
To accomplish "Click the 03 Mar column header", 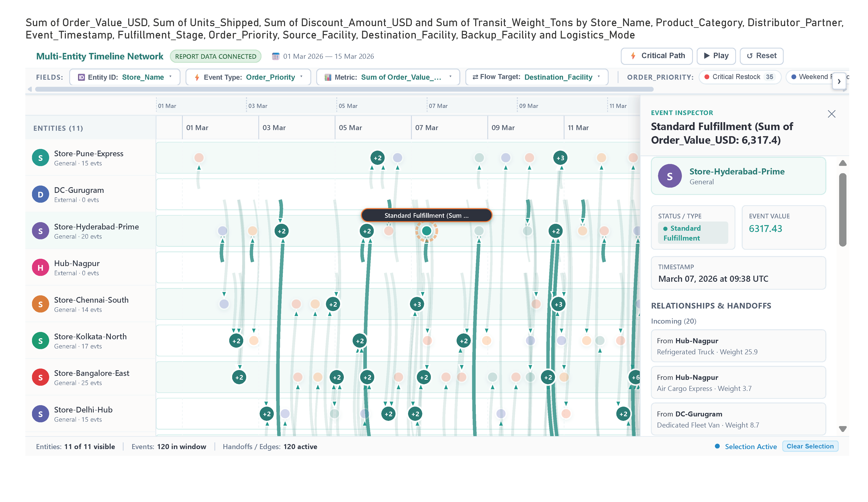I will [274, 128].
